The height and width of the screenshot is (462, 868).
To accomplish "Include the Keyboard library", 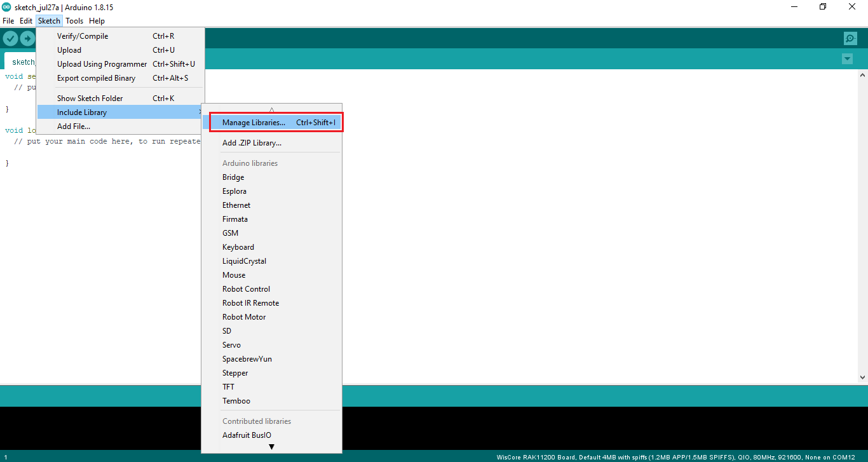I will [272, 247].
